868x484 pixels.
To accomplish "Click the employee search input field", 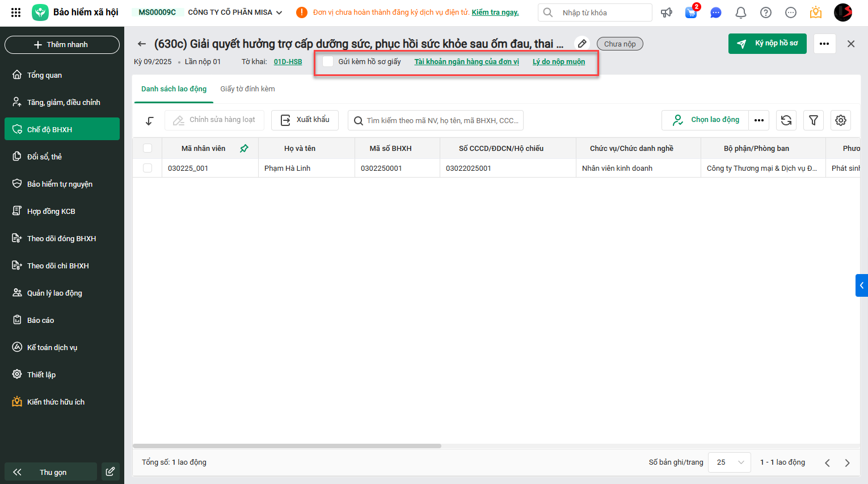I will pos(436,120).
